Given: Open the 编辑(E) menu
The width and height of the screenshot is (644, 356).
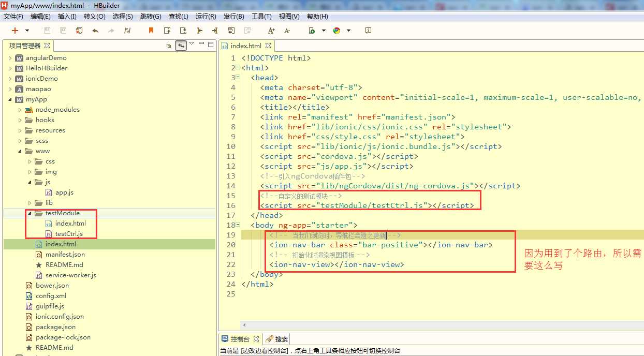Looking at the screenshot, I should pyautogui.click(x=40, y=17).
